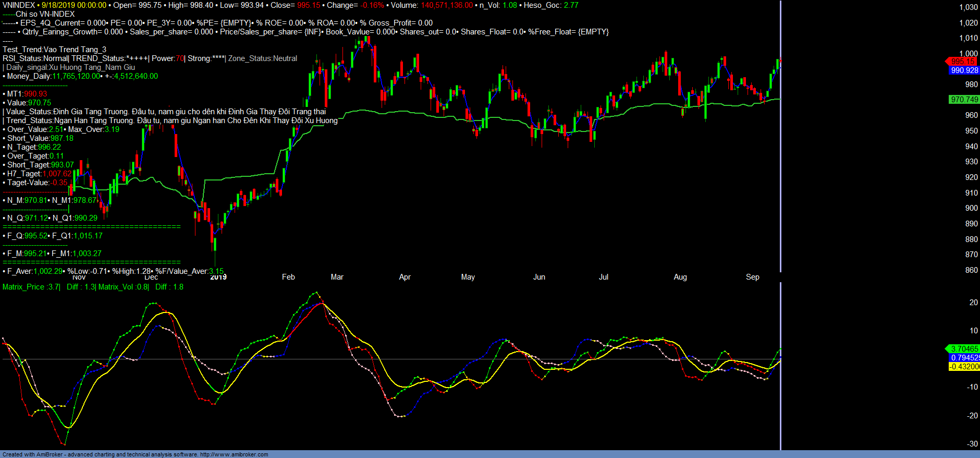Select the Sep label on time axis

point(752,277)
